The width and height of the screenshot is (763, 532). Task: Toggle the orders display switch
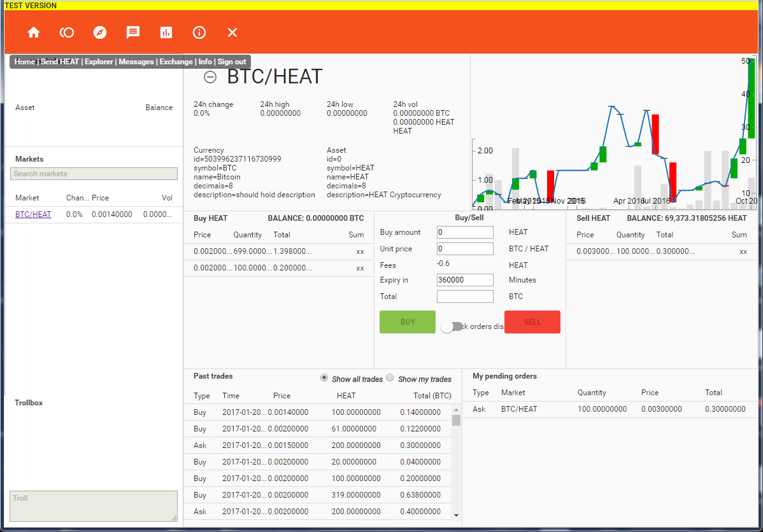click(452, 327)
